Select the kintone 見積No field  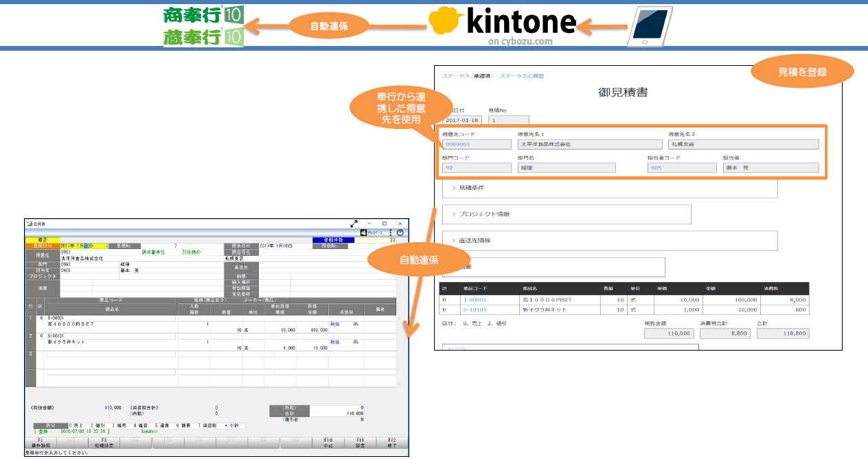[x=509, y=121]
